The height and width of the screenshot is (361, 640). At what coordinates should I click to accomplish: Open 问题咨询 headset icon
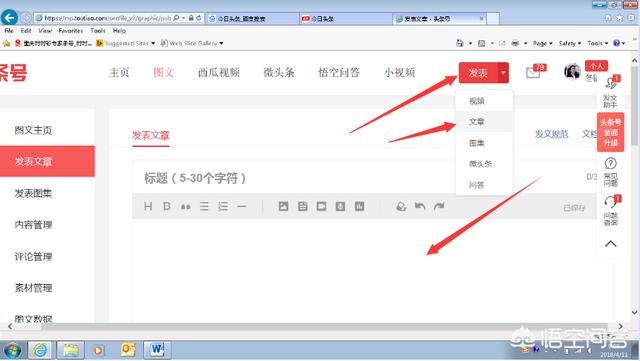[611, 210]
